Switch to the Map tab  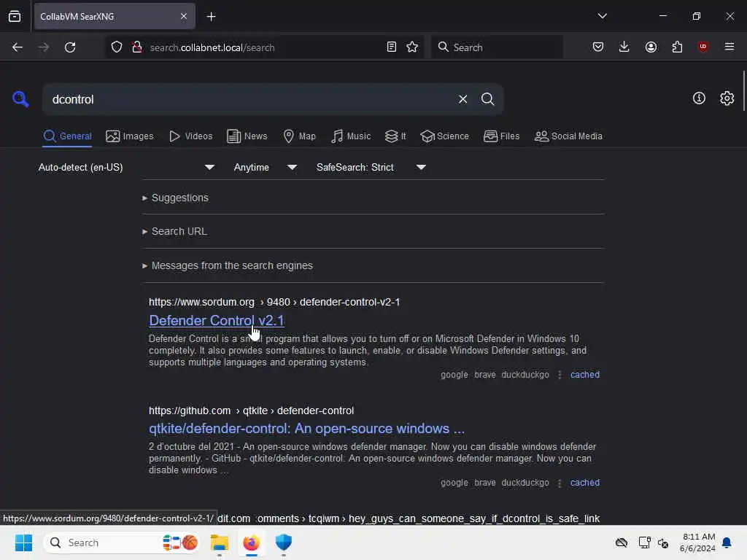(x=299, y=136)
